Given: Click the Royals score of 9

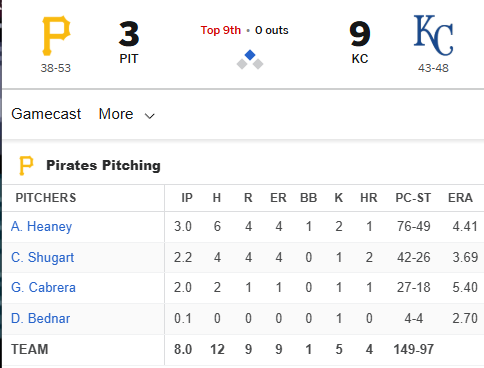Looking at the screenshot, I should 360,34.
